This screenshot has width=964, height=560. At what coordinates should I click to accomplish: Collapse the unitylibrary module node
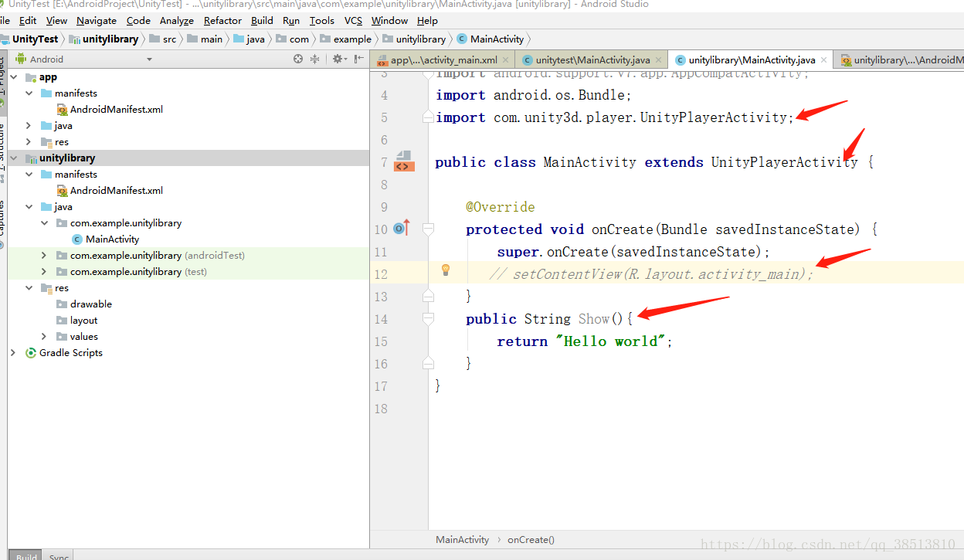click(13, 158)
